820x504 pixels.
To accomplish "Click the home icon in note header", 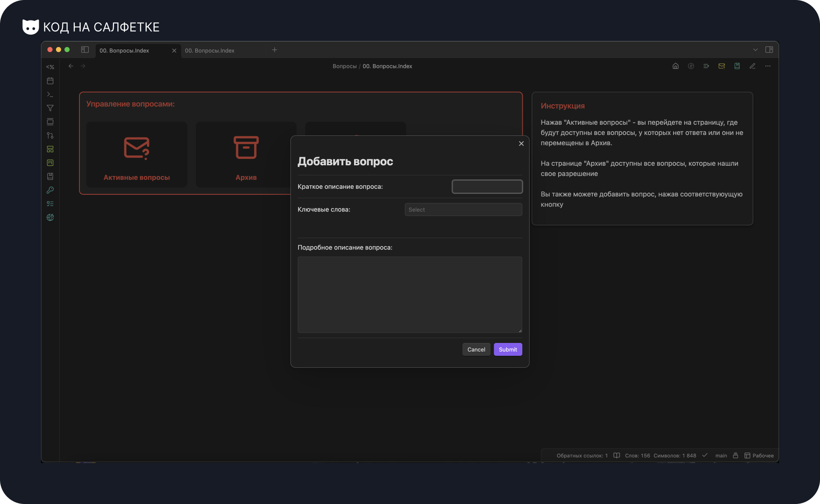I will pyautogui.click(x=676, y=66).
